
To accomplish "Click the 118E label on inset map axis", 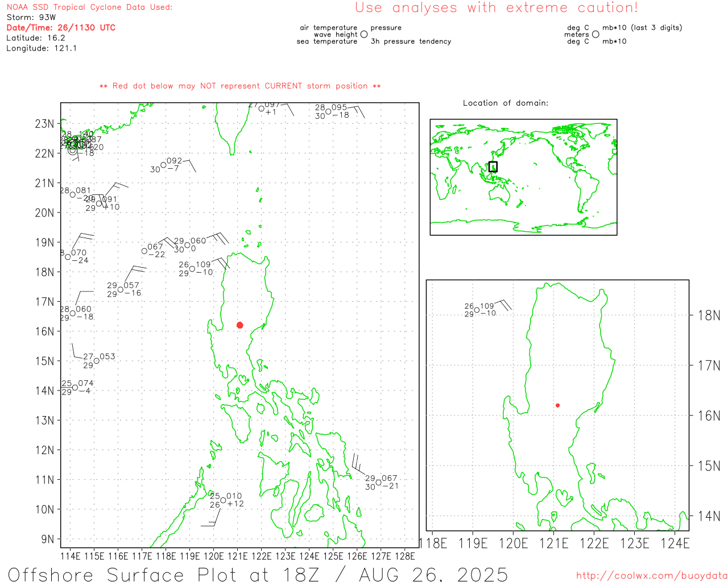I will click(433, 543).
